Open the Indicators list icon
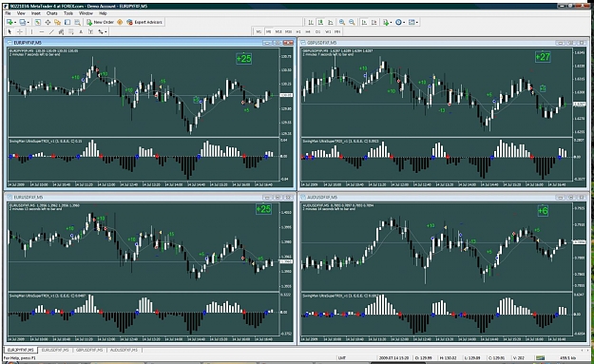Viewport: 594px width, 364px height. [386, 22]
